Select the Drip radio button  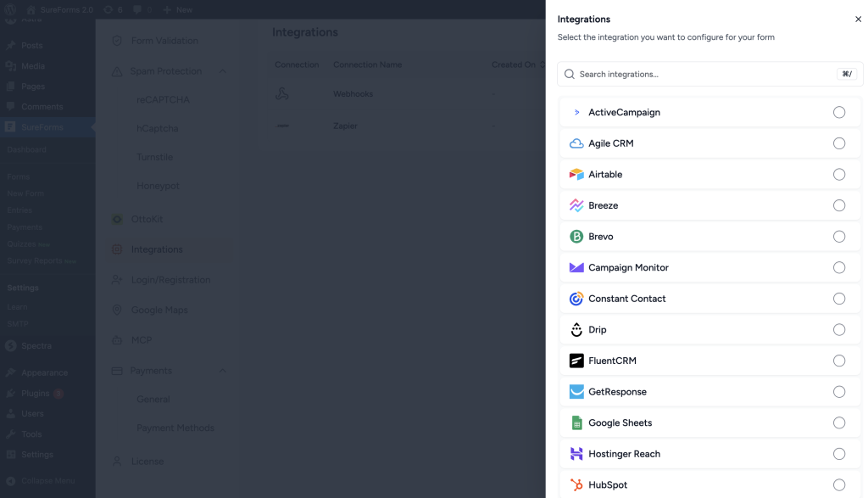coord(839,330)
